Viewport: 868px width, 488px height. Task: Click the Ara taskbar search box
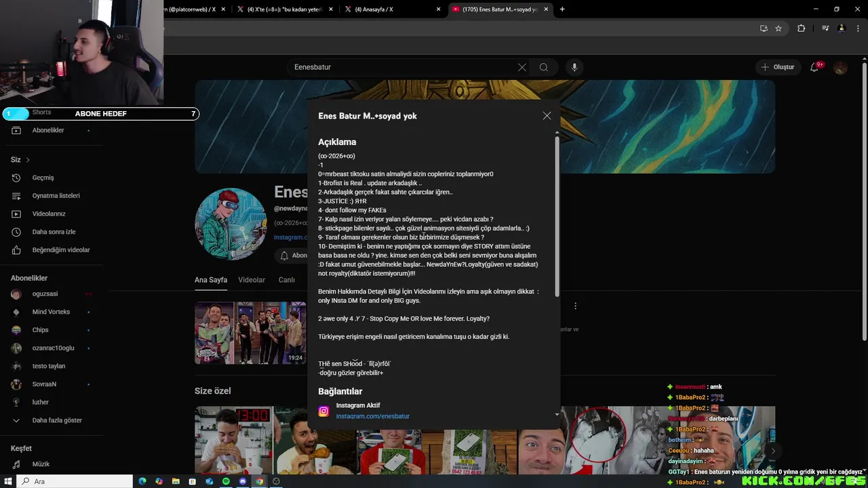75,481
